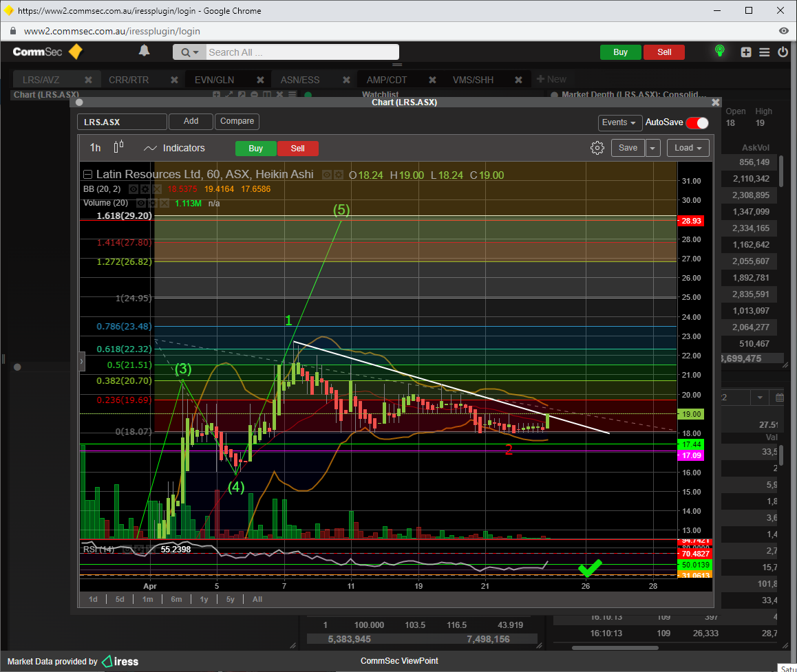The height and width of the screenshot is (672, 797).
Task: Click the LRS.ASX symbol input field
Action: (x=122, y=122)
